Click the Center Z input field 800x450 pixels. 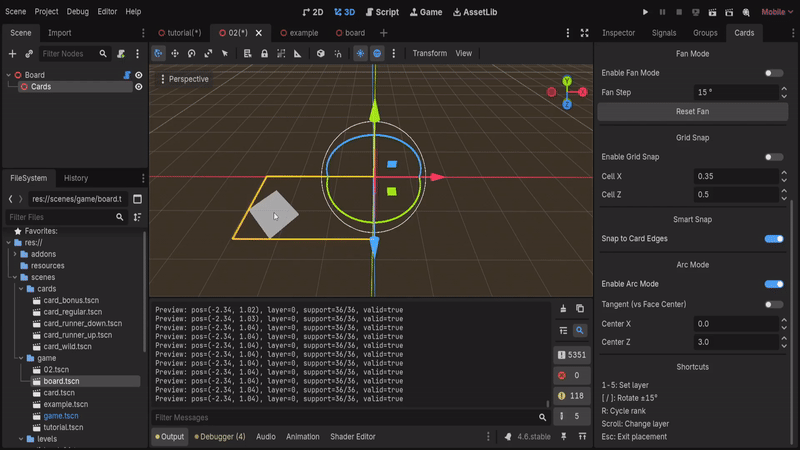click(732, 342)
